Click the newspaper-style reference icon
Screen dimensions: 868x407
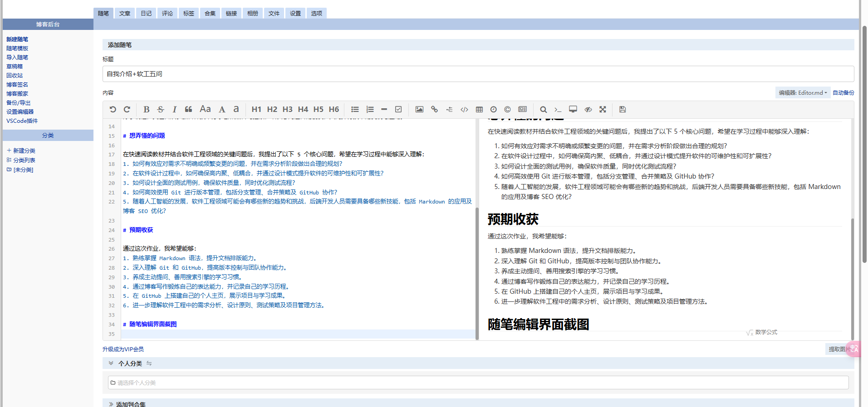[x=523, y=109]
